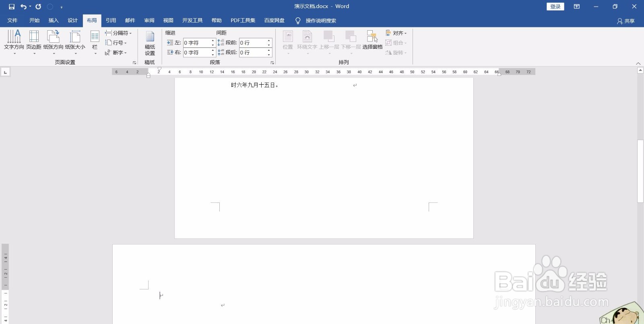The width and height of the screenshot is (644, 324).
Task: Click the left indent 左 input field
Action: coord(197,43)
